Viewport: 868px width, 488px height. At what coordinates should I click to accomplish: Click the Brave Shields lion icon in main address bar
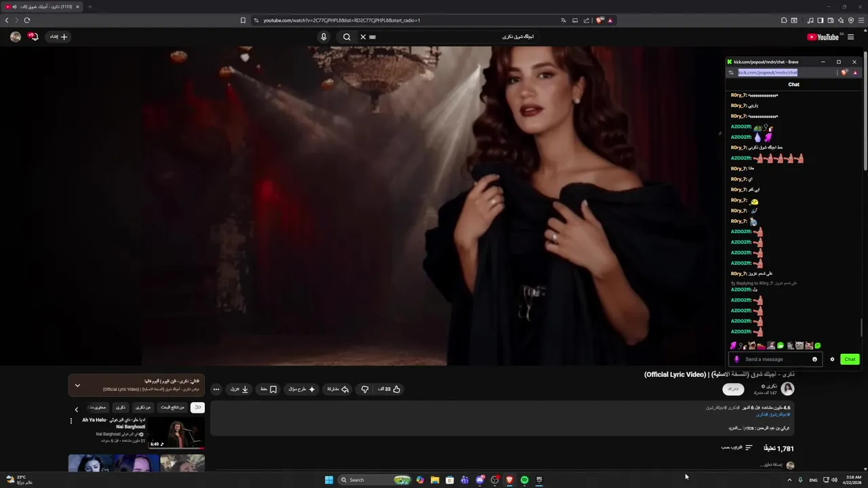coord(599,20)
